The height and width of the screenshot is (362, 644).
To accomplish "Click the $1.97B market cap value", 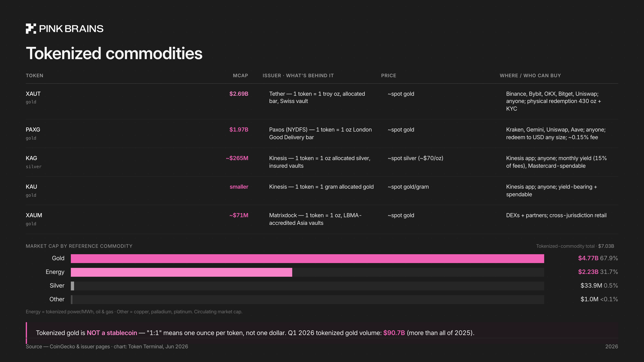I will pos(239,130).
